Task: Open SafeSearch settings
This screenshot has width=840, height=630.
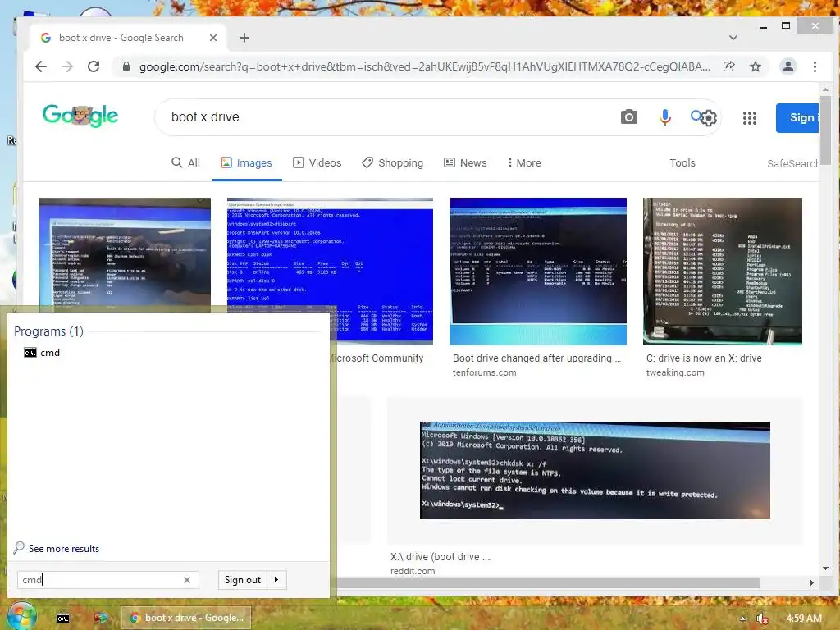Action: click(793, 163)
